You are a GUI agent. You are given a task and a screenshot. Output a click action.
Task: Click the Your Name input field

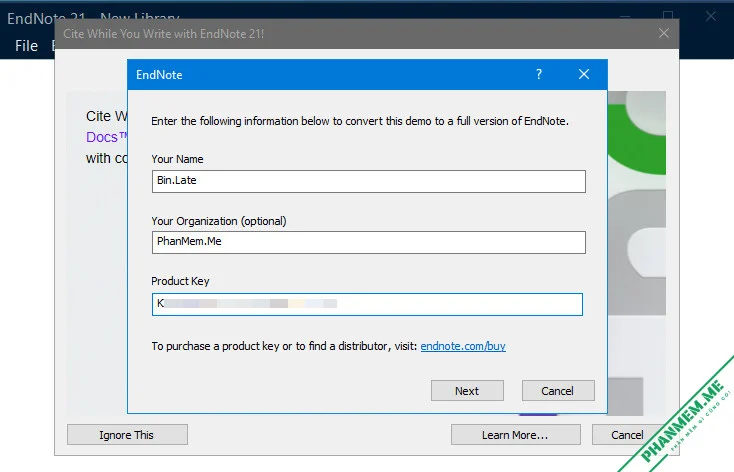coord(368,181)
